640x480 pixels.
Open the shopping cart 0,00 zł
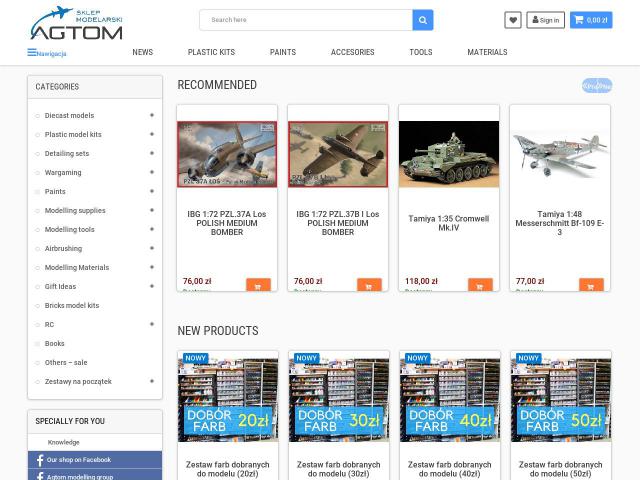[x=591, y=20]
